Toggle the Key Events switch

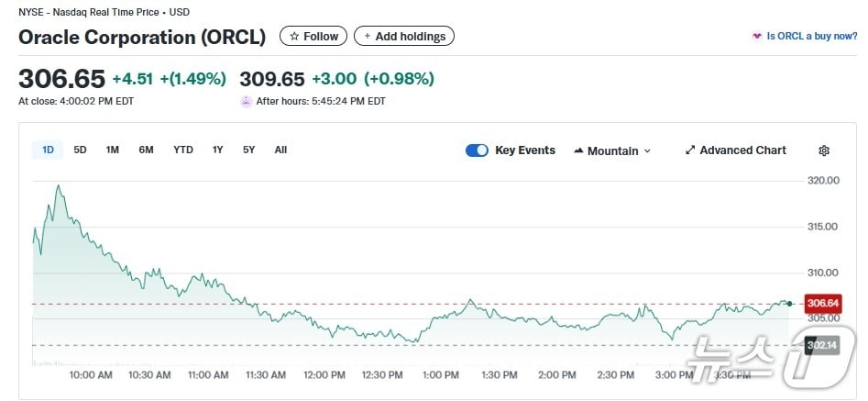[x=477, y=150]
